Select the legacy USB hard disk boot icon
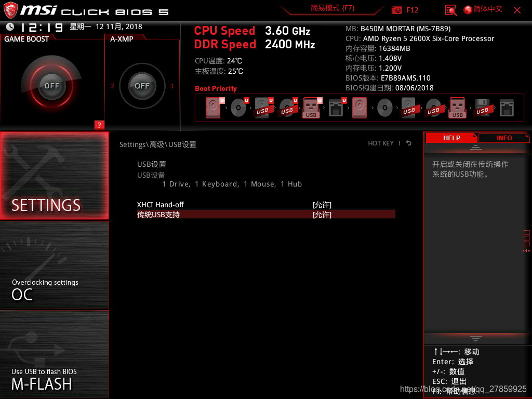 [x=409, y=108]
